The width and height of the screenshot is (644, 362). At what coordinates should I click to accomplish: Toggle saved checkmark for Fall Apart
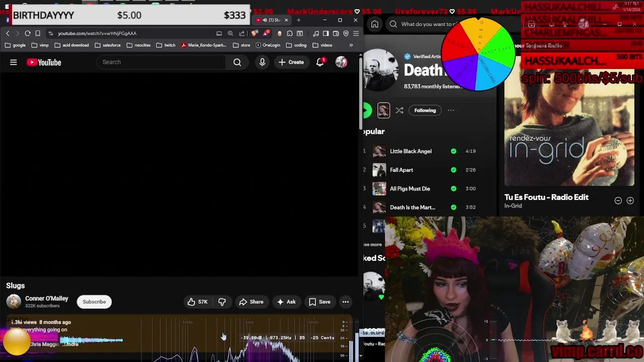tap(454, 169)
